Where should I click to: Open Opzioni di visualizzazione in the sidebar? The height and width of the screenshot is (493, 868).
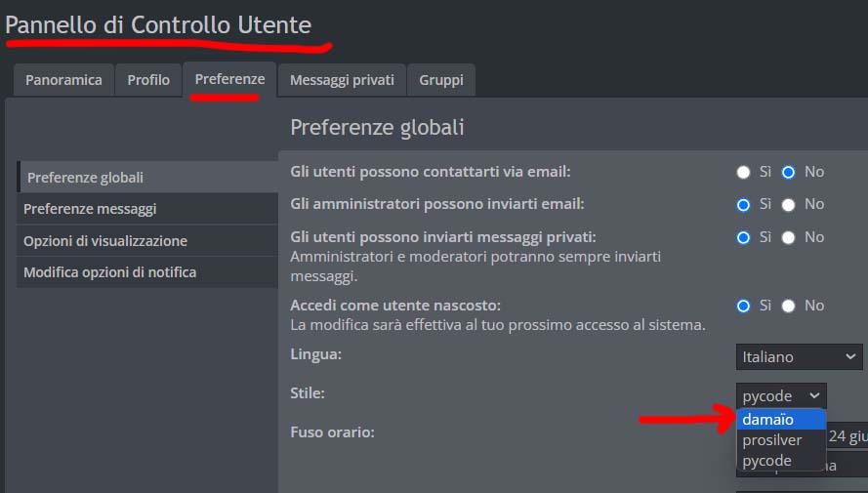105,240
